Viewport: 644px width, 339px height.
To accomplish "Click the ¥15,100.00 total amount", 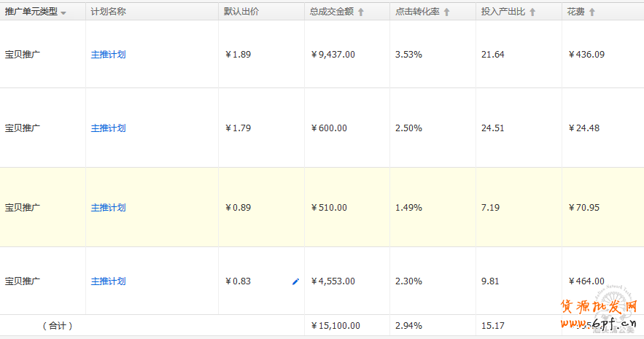I will click(335, 326).
